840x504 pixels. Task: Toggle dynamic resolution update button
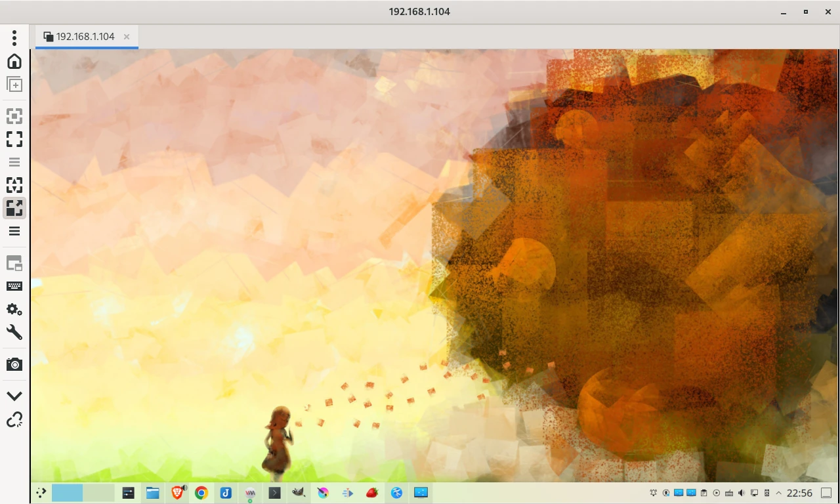pyautogui.click(x=14, y=185)
